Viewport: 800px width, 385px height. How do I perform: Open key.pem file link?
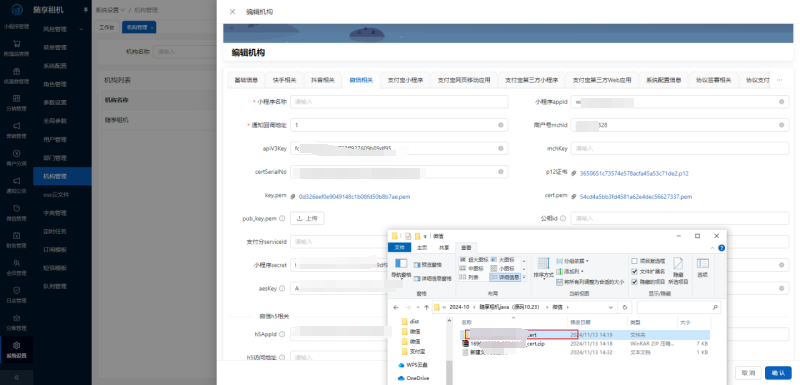pyautogui.click(x=355, y=196)
